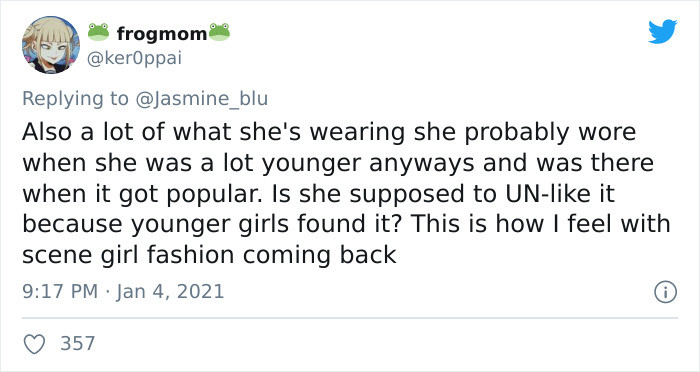The image size is (700, 372).
Task: Open the 9:17 PM timestamp link
Action: tap(60, 292)
